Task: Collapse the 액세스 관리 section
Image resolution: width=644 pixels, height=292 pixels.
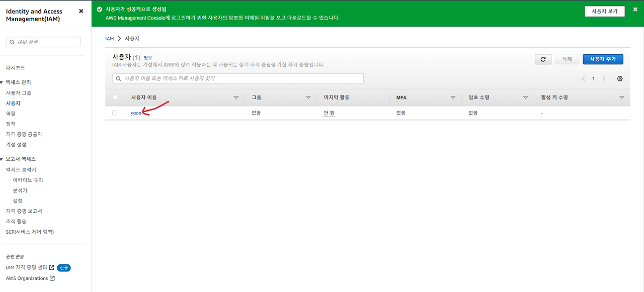Action: pos(2,82)
